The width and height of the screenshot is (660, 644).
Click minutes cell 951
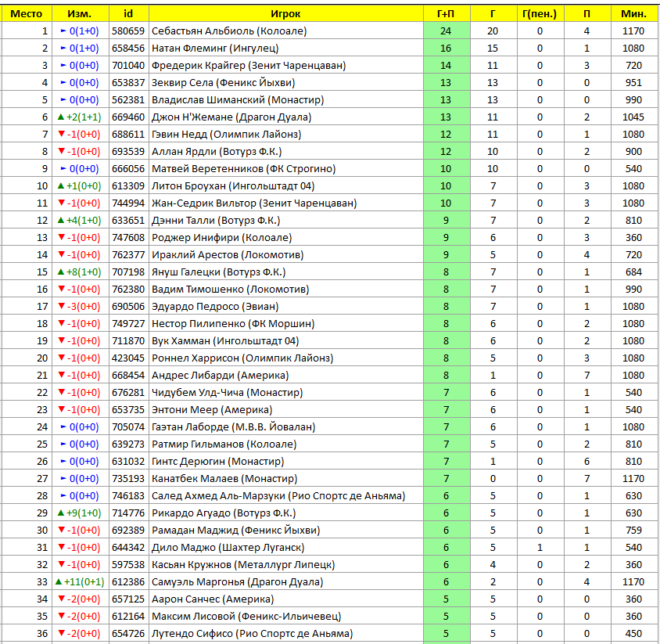tap(634, 83)
